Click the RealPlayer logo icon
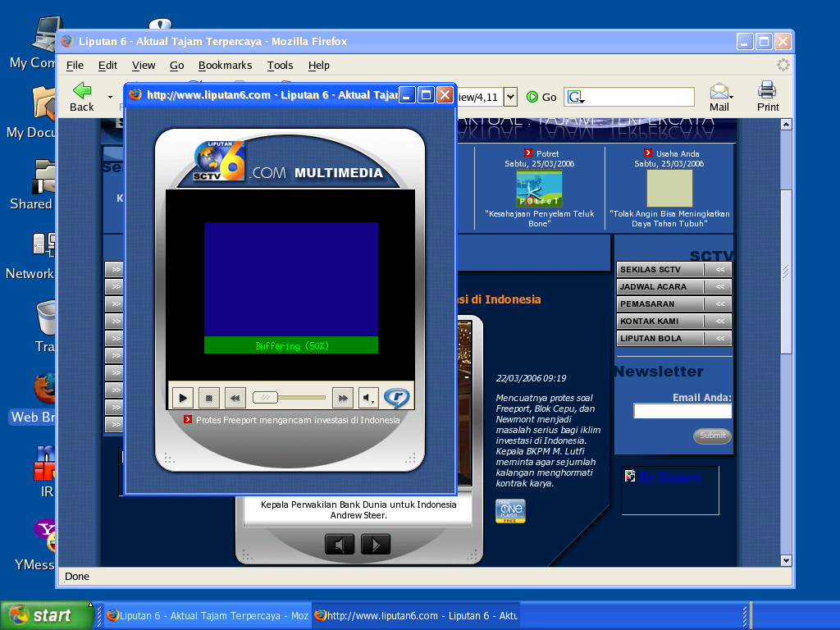The width and height of the screenshot is (840, 630). click(x=397, y=398)
